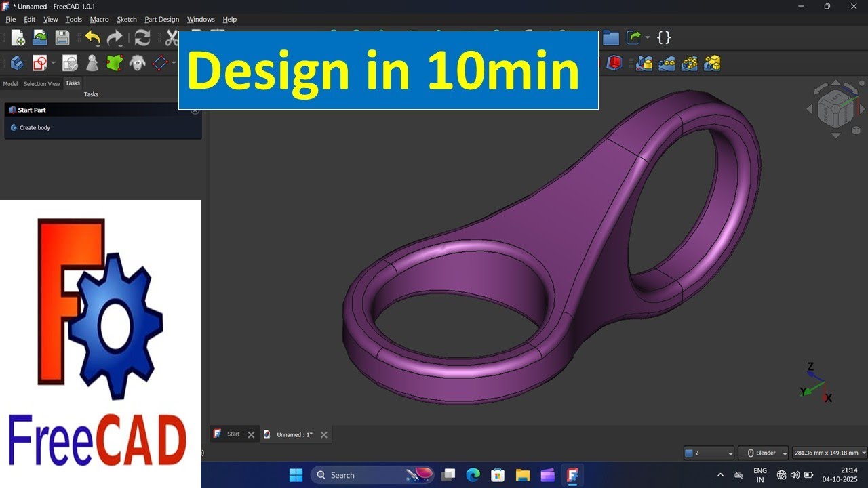The width and height of the screenshot is (868, 488).
Task: Click the Undo arrow icon
Action: click(92, 38)
